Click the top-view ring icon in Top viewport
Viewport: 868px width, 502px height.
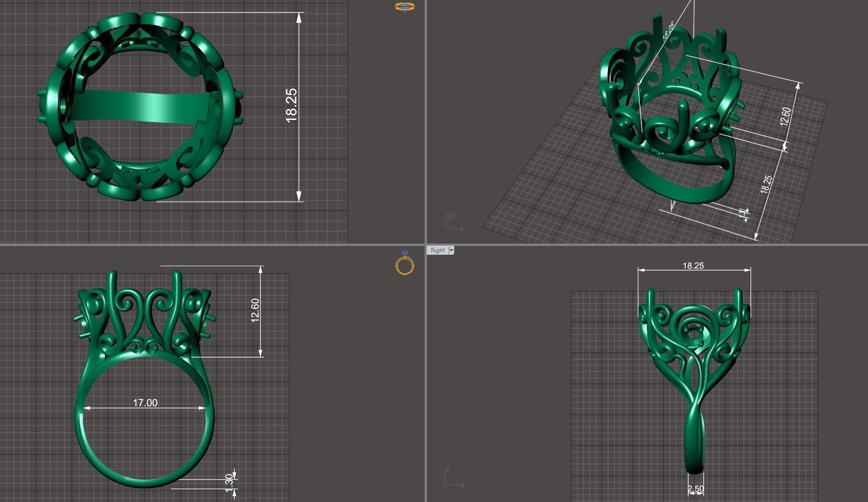click(x=405, y=6)
